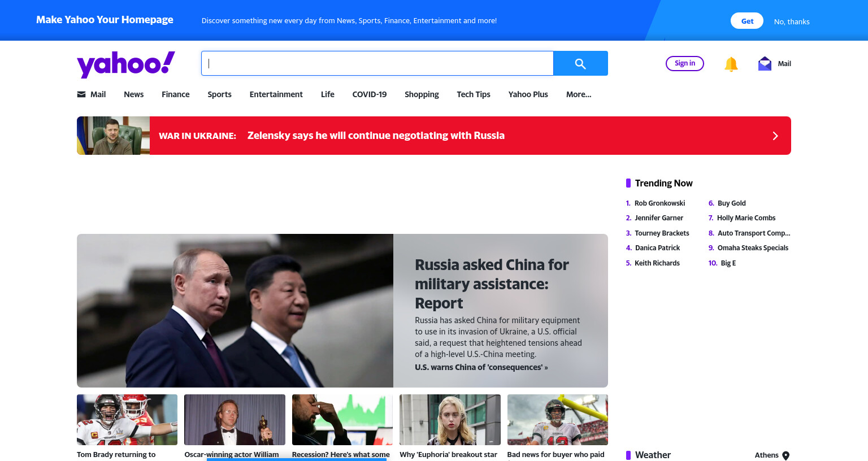868x461 pixels.
Task: Click the Mail text link beside Sign in
Action: point(784,64)
